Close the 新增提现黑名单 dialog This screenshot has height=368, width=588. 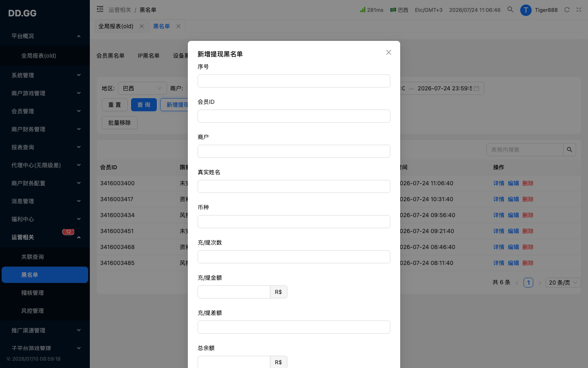click(389, 52)
